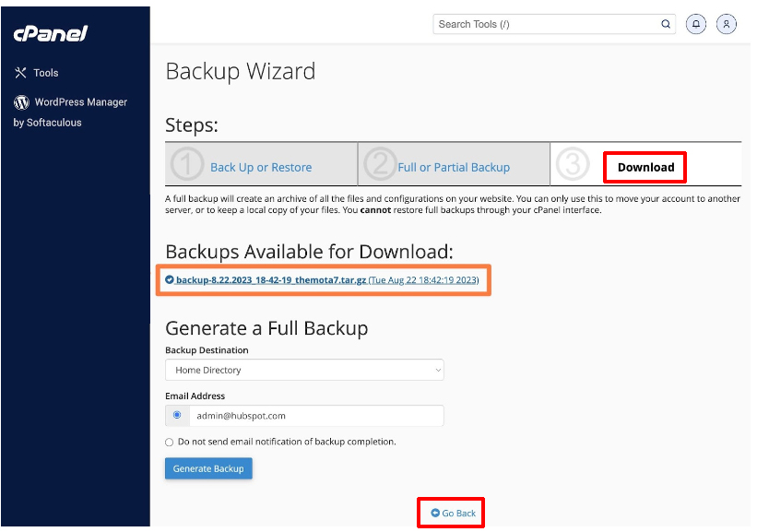The width and height of the screenshot is (757, 532).
Task: Click the admin@hubspot.com email field
Action: 315,416
